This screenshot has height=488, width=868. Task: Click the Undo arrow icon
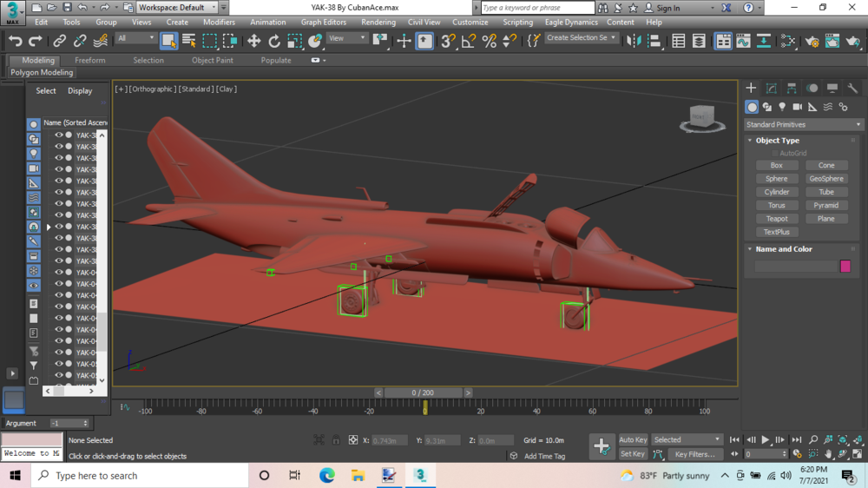tap(15, 41)
